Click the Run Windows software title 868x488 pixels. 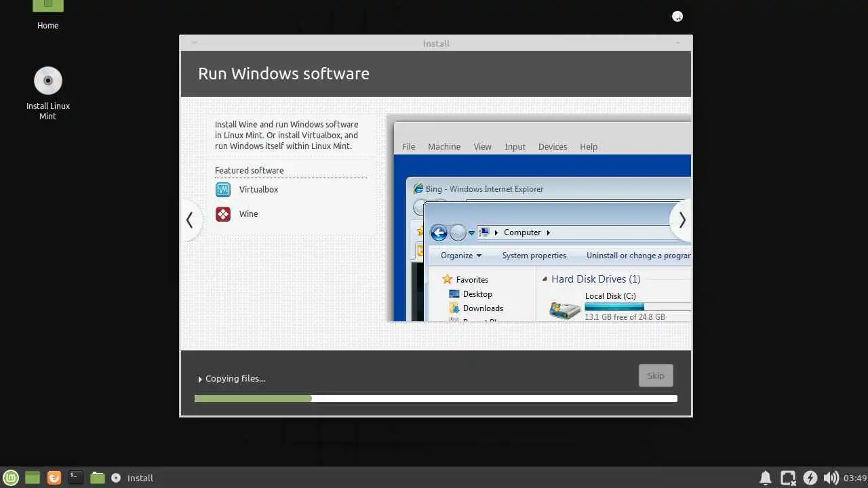pos(283,74)
